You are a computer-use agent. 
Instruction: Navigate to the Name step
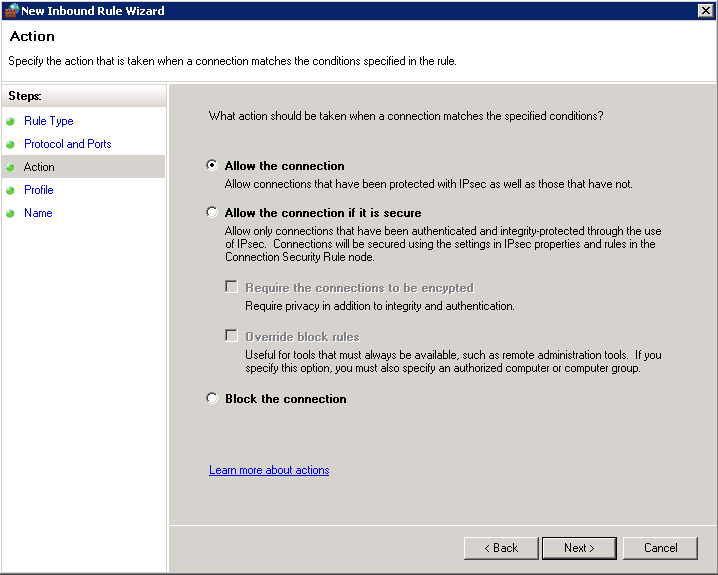37,213
